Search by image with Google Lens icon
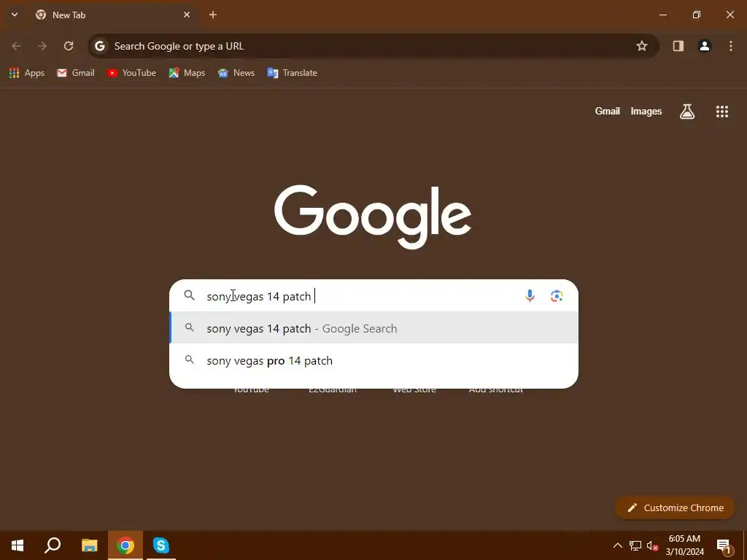747x560 pixels. (557, 296)
